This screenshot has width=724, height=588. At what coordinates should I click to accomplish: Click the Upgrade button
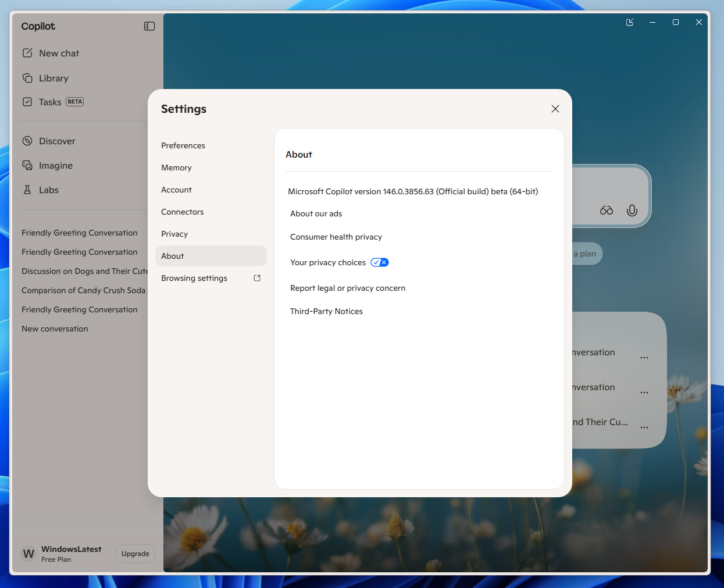tap(135, 553)
